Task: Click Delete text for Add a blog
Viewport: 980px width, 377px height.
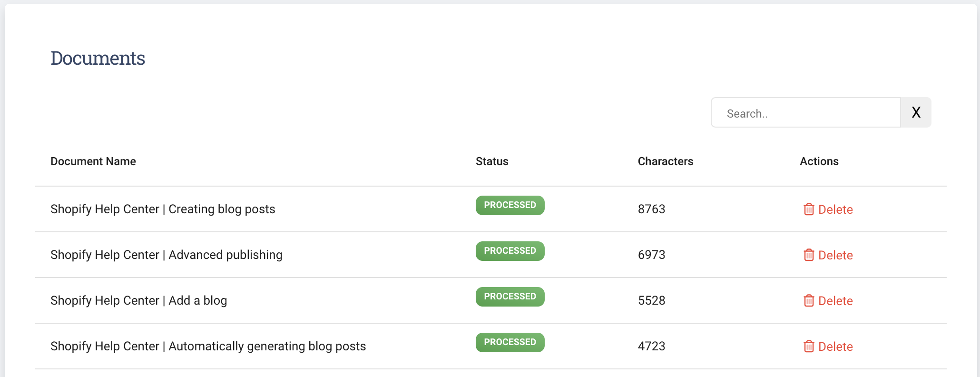Action: (835, 301)
